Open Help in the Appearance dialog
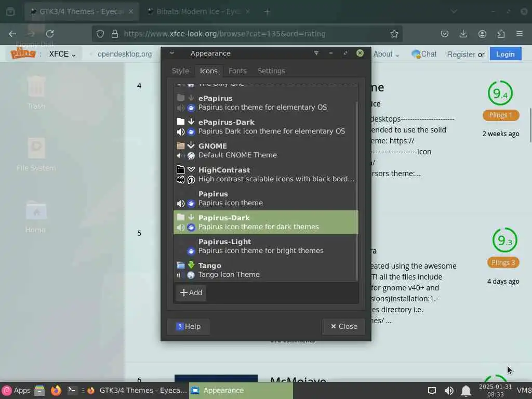The width and height of the screenshot is (532, 399). click(188, 326)
